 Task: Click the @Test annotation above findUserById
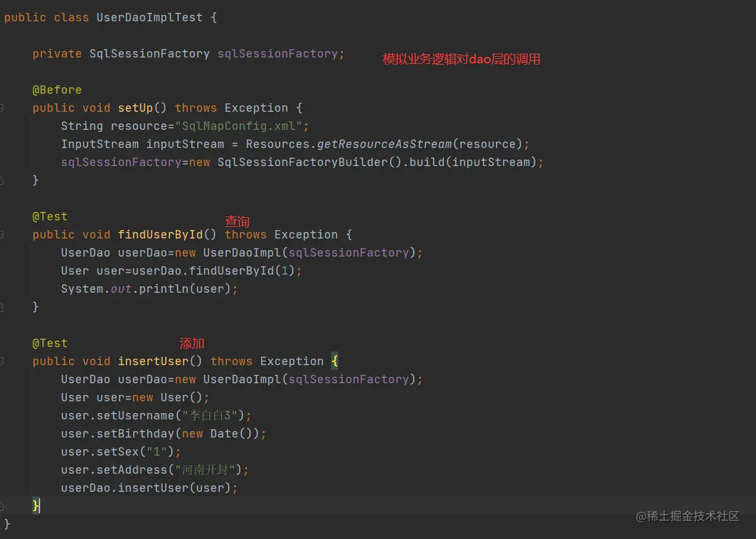pos(50,217)
